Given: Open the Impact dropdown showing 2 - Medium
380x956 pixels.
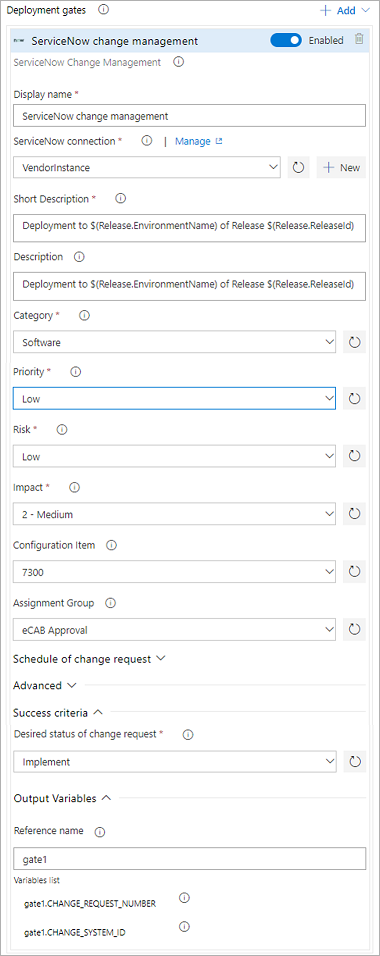Looking at the screenshot, I should click(x=174, y=514).
